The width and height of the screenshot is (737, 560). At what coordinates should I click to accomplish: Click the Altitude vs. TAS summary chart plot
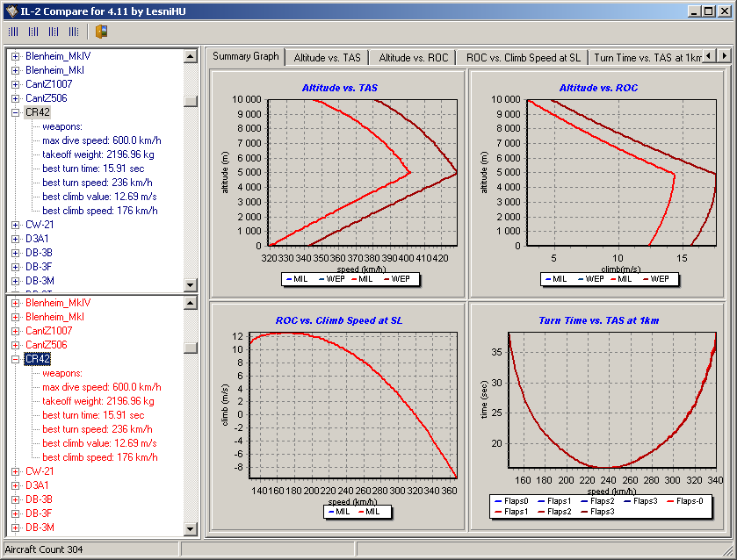(362, 172)
